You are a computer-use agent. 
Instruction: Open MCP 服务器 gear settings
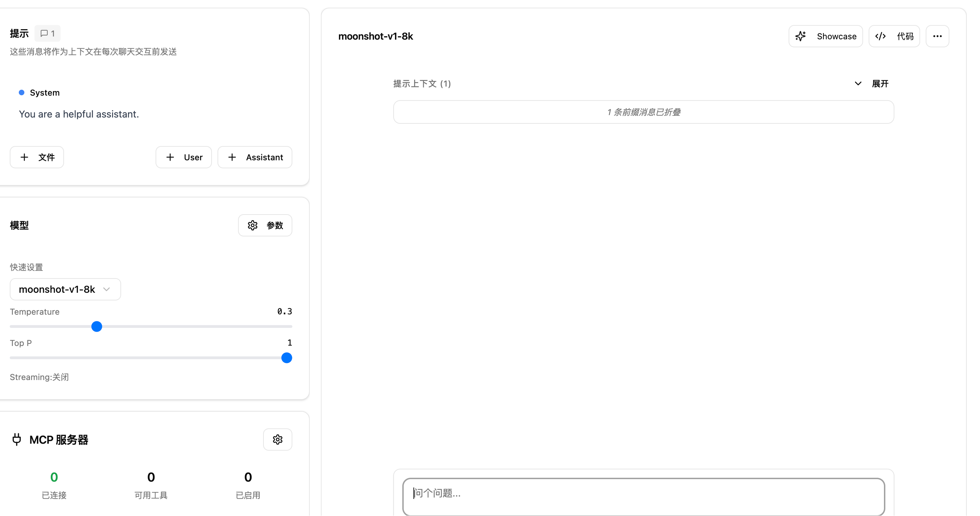pyautogui.click(x=278, y=440)
